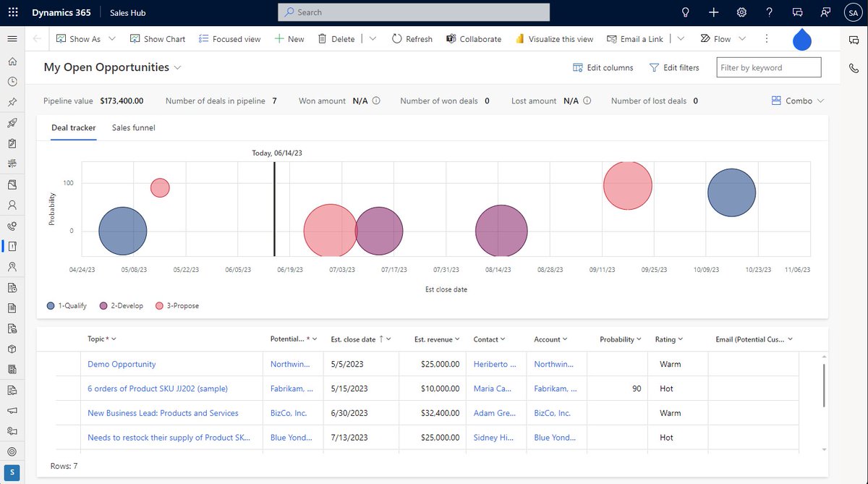Open the My Open Opportunities view selector

113,67
